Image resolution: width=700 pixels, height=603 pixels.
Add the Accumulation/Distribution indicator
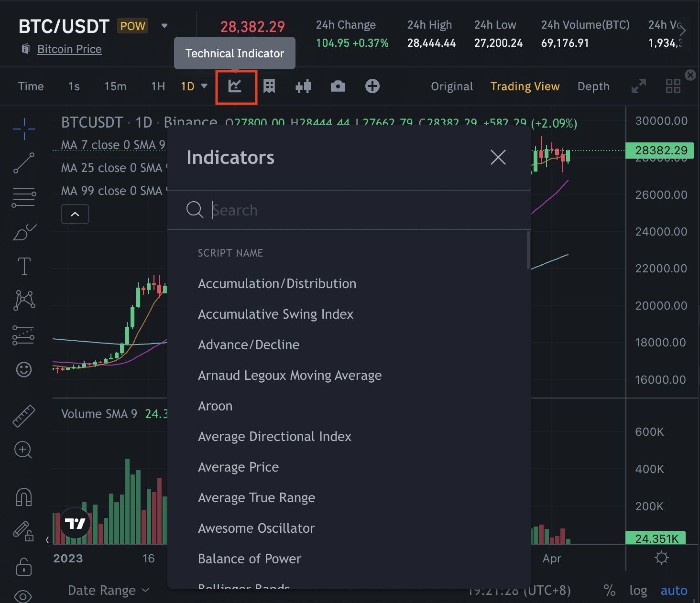[349, 284]
